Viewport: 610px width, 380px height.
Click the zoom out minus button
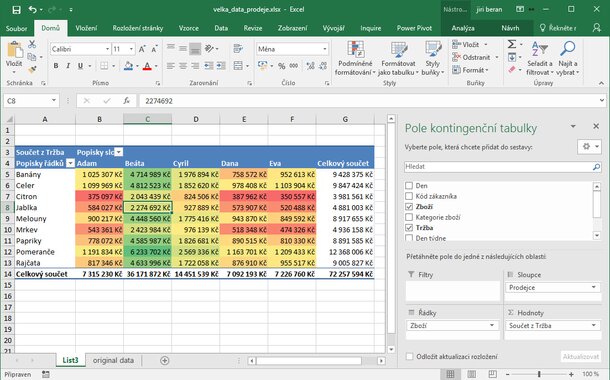coord(508,374)
